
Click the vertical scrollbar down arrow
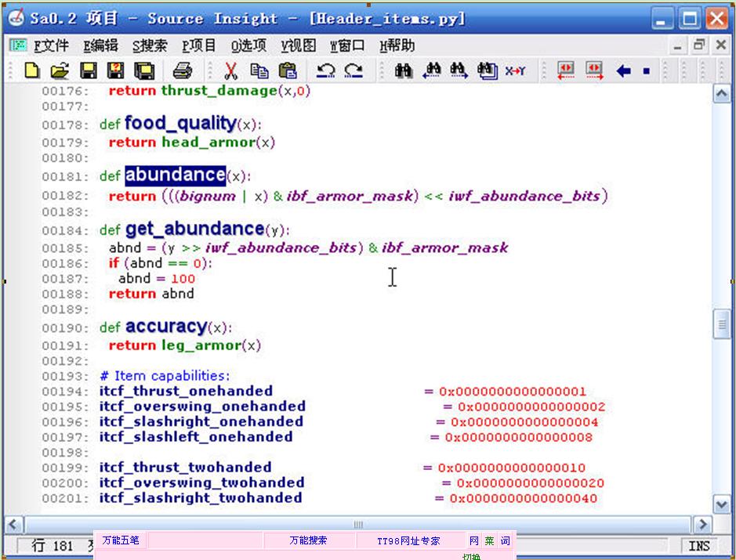coord(722,504)
